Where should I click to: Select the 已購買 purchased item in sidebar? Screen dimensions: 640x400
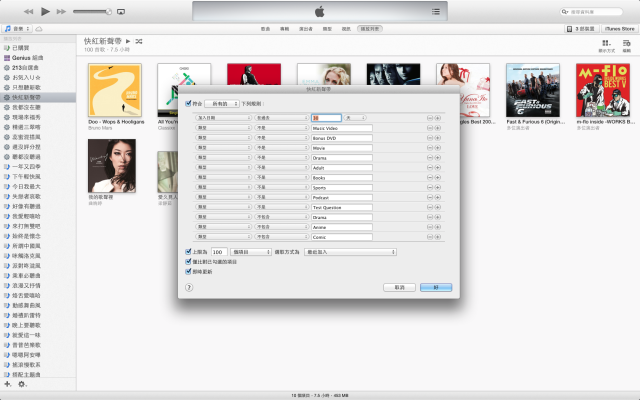click(38, 48)
